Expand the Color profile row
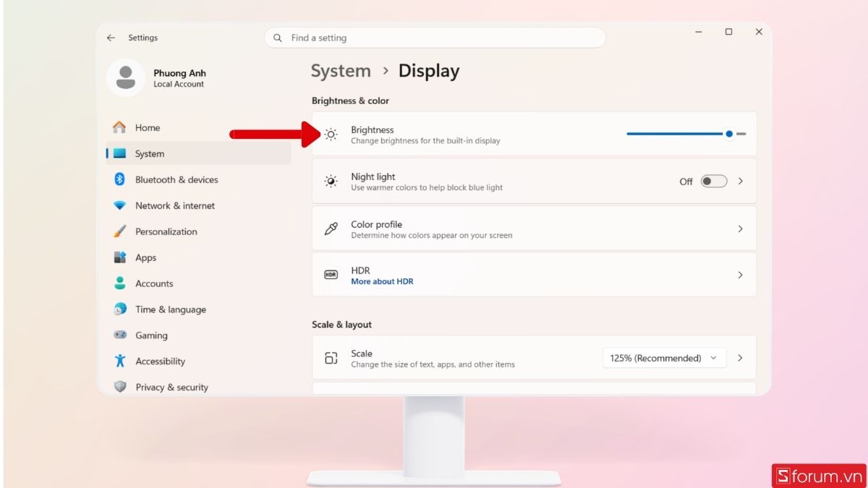Image resolution: width=868 pixels, height=488 pixels. pos(740,228)
